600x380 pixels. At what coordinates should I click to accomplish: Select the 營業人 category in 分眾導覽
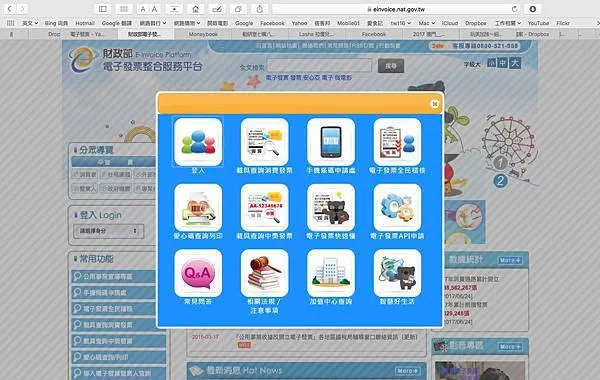pos(85,189)
